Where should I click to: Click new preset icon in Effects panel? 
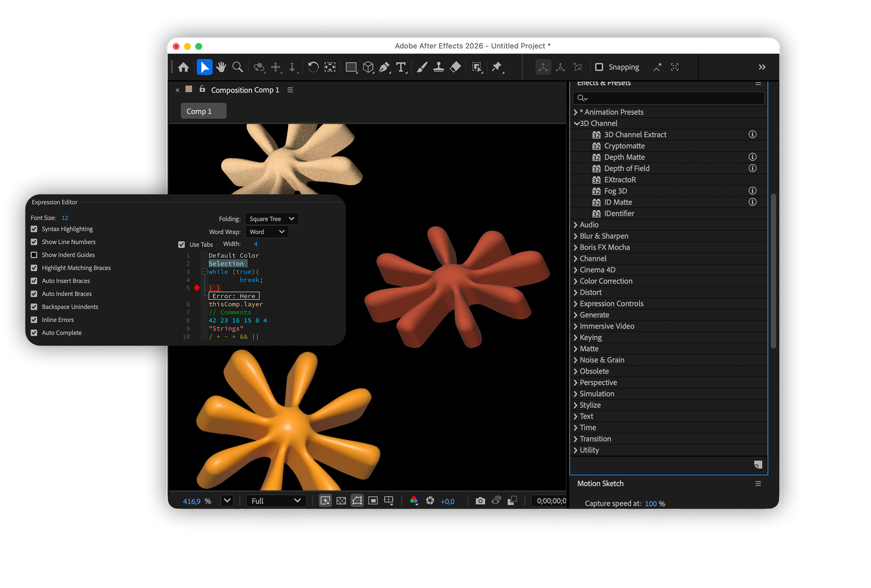(x=758, y=464)
